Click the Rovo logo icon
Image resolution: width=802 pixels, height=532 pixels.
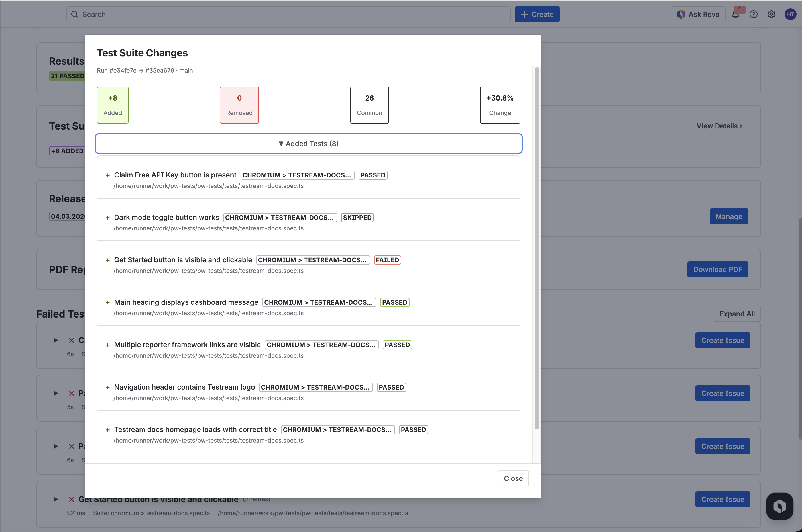pos(681,14)
